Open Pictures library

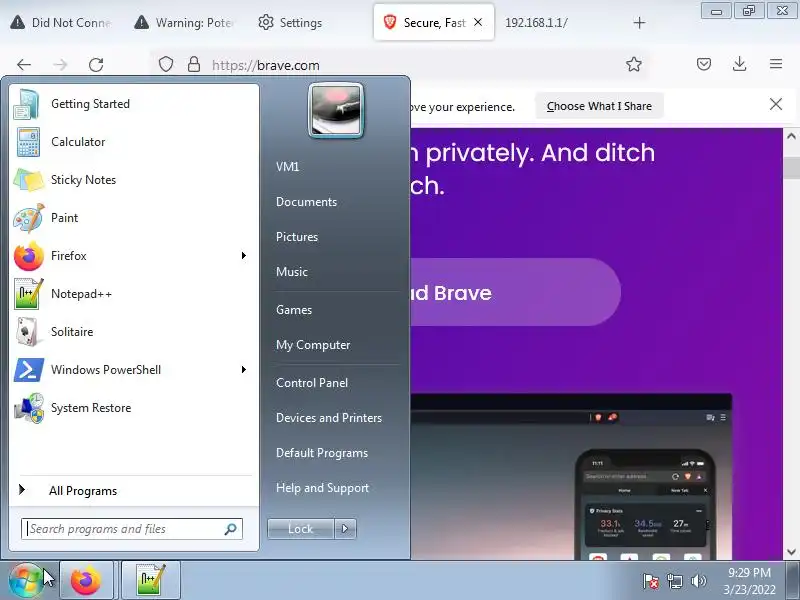pyautogui.click(x=297, y=237)
